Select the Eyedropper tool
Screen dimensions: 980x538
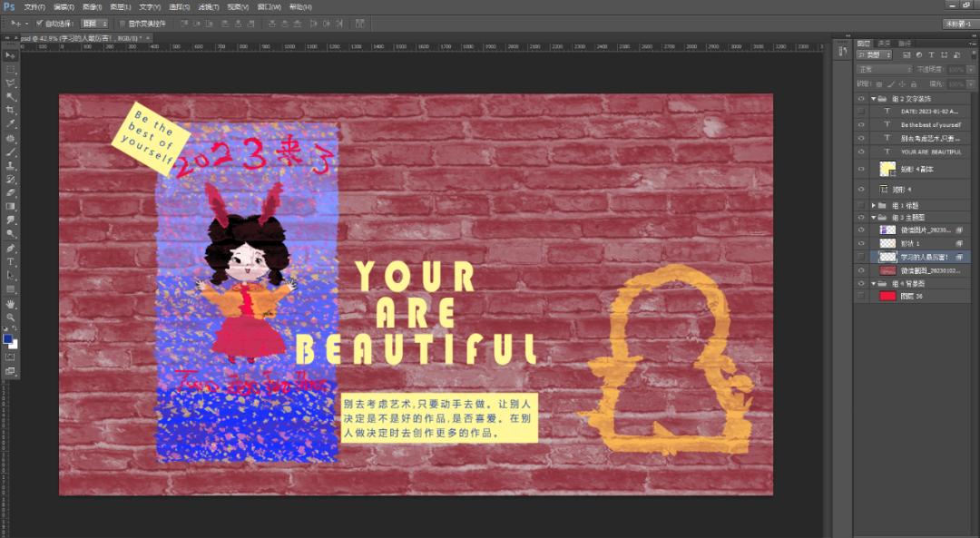point(10,124)
